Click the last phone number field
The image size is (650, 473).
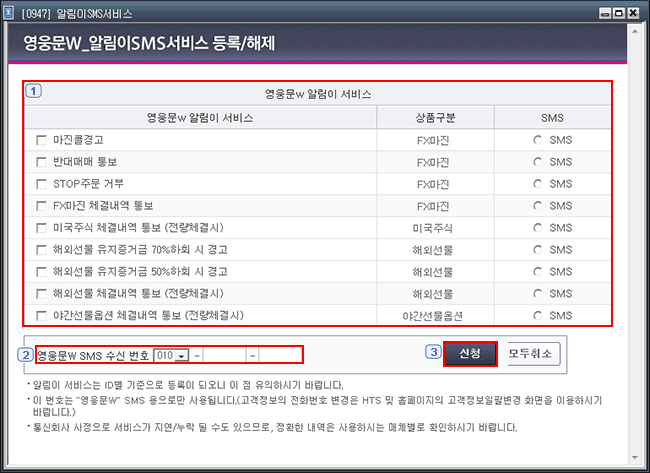click(x=281, y=355)
